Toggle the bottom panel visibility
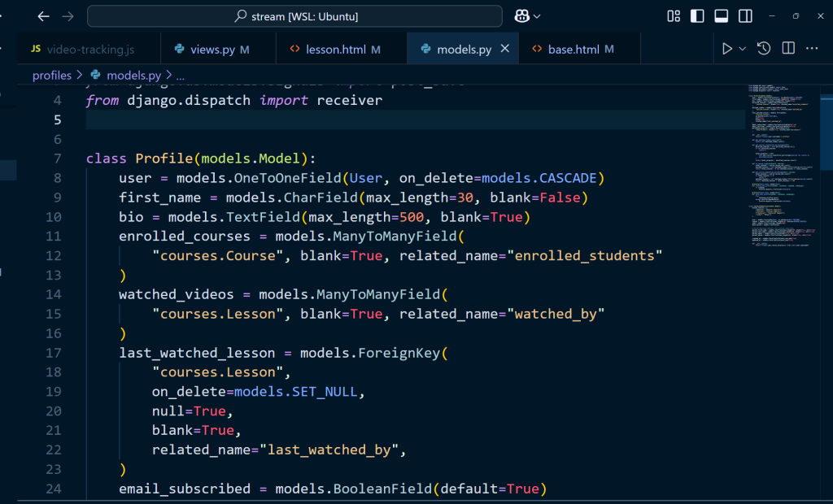 click(x=721, y=16)
